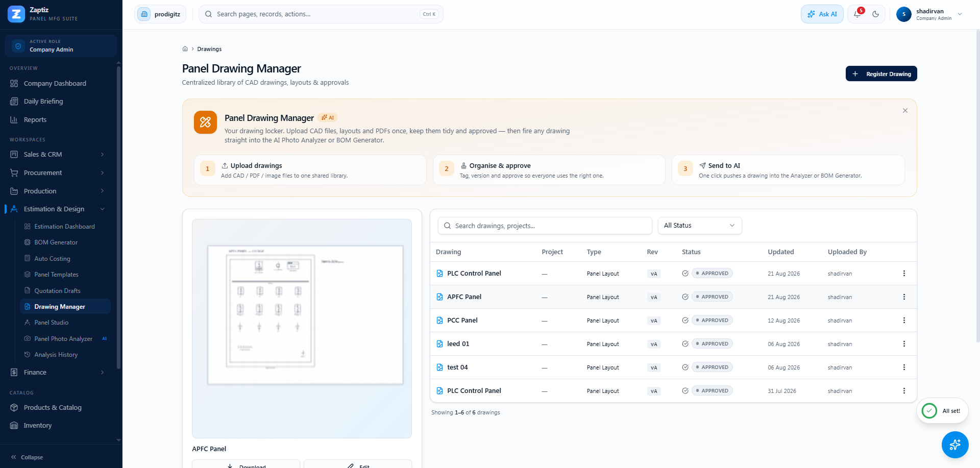Expand the Finance menu

(x=57, y=373)
